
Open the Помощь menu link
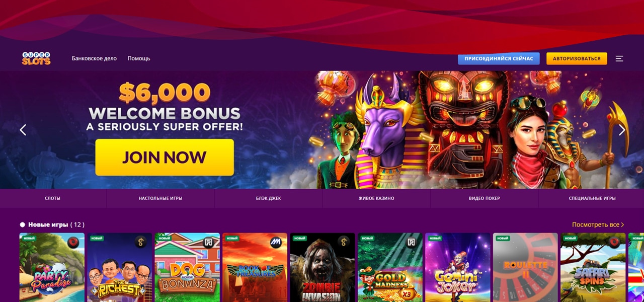tap(139, 58)
